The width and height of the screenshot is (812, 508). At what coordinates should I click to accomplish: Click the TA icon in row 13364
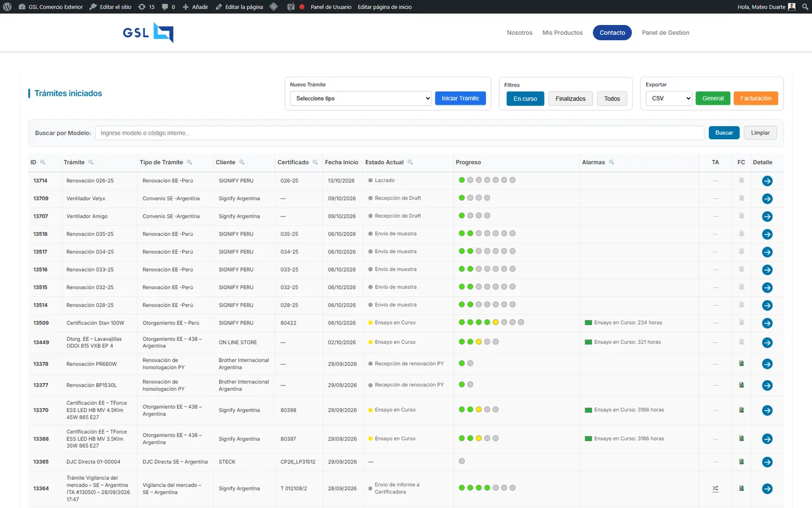click(x=715, y=489)
